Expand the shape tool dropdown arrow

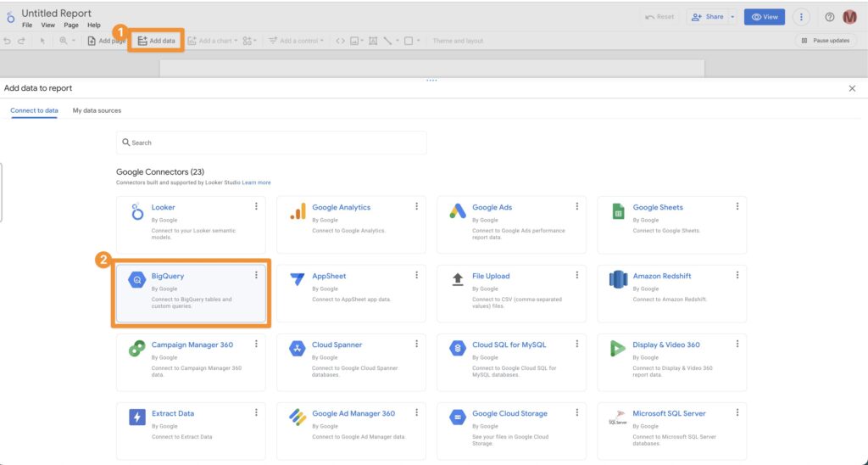pos(419,41)
